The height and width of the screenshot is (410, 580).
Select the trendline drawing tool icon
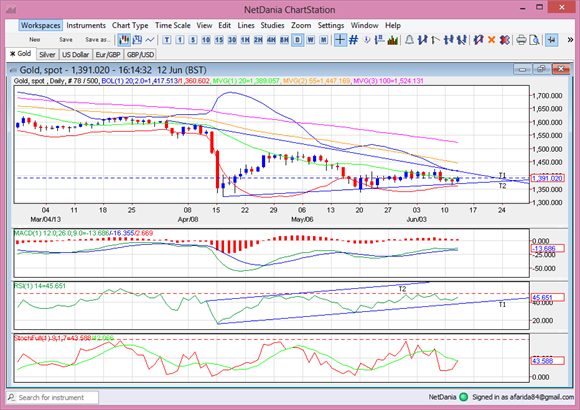tap(422, 40)
